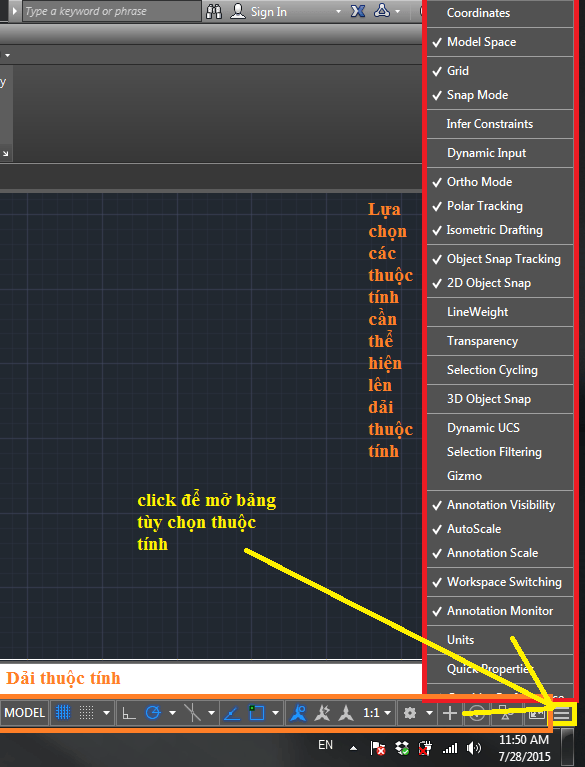Enable Selection Cycling in the menu
This screenshot has width=585, height=767.
pyautogui.click(x=500, y=370)
